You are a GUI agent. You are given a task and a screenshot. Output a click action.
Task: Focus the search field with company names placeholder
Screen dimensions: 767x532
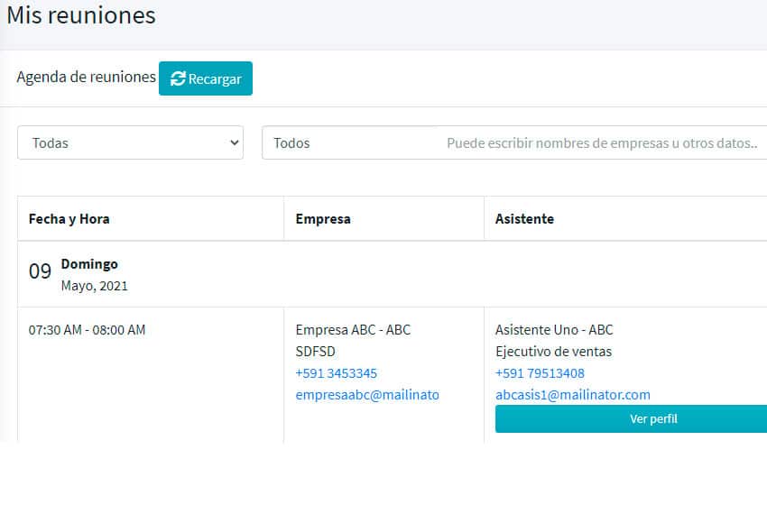pyautogui.click(x=514, y=142)
